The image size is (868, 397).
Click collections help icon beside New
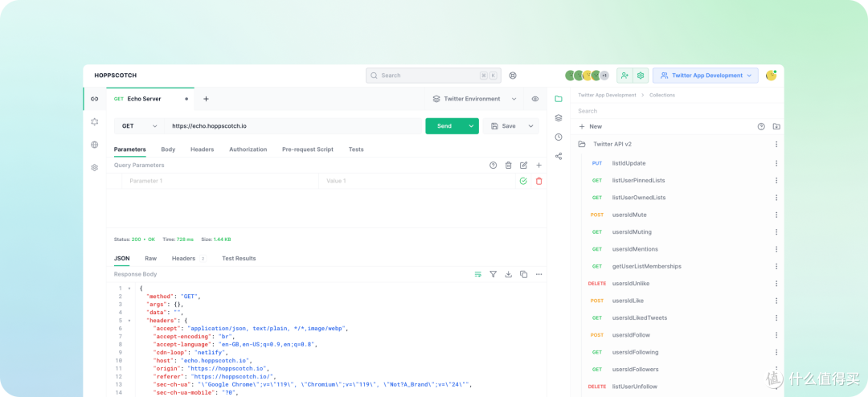761,126
